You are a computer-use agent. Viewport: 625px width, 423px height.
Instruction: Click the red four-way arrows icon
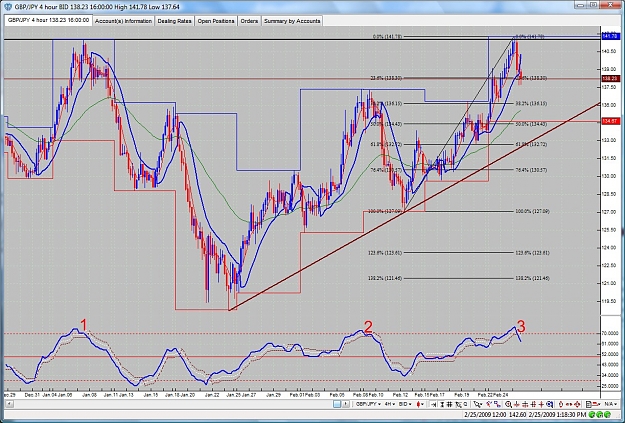pyautogui.click(x=577, y=404)
